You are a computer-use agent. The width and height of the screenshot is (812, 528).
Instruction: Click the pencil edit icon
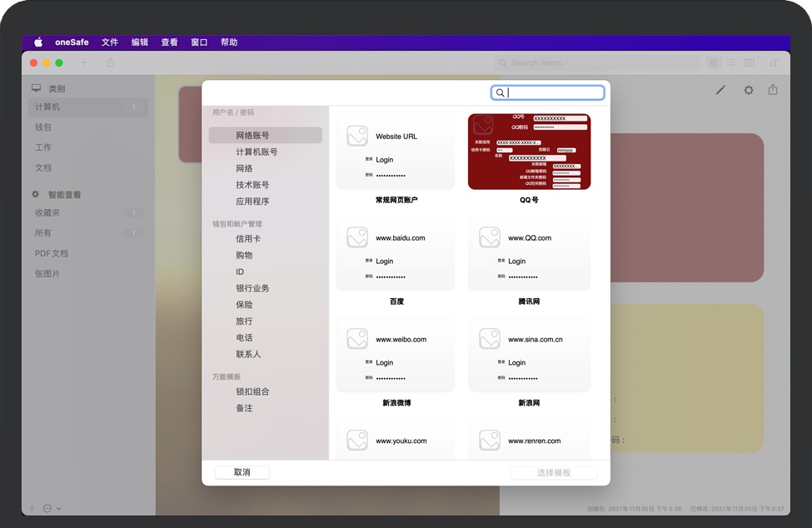[x=721, y=90]
